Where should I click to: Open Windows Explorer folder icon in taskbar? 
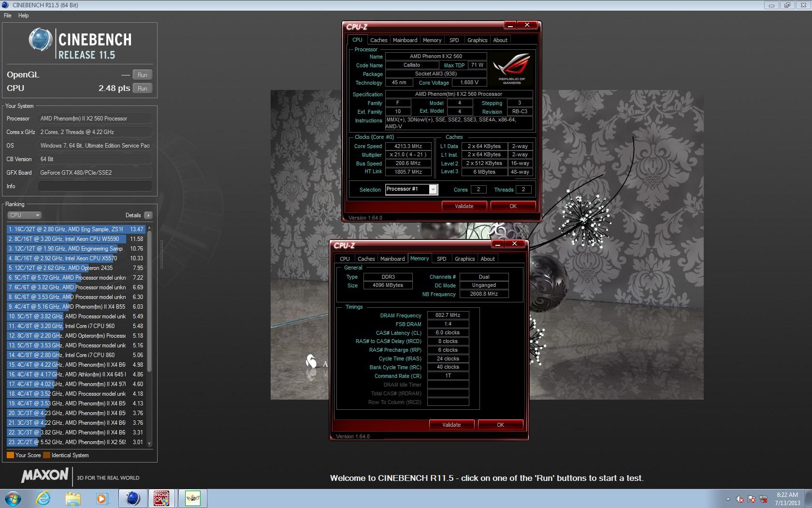73,498
